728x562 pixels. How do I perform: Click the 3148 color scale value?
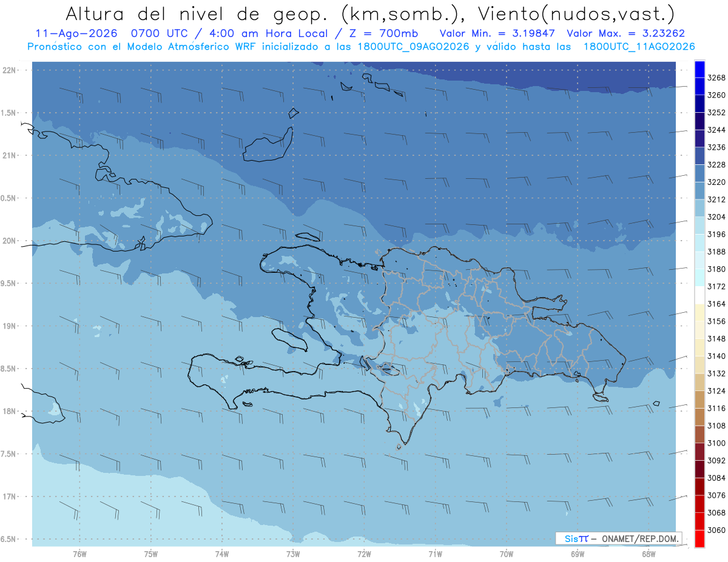pyautogui.click(x=716, y=339)
